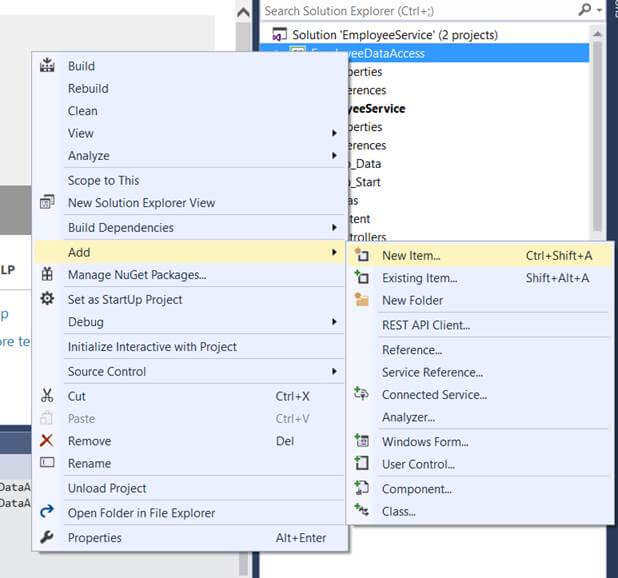The image size is (618, 578).
Task: Select Unload Project menu entry
Action: tap(107, 489)
